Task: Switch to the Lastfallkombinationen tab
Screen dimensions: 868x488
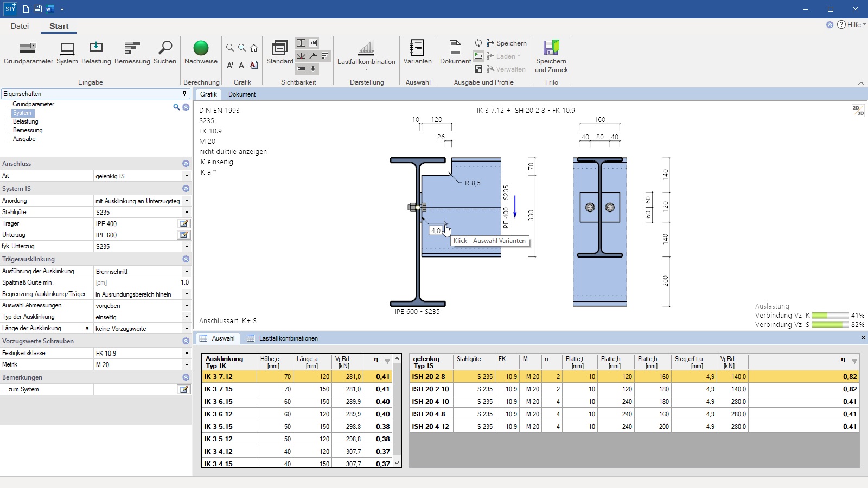Action: pyautogui.click(x=288, y=338)
